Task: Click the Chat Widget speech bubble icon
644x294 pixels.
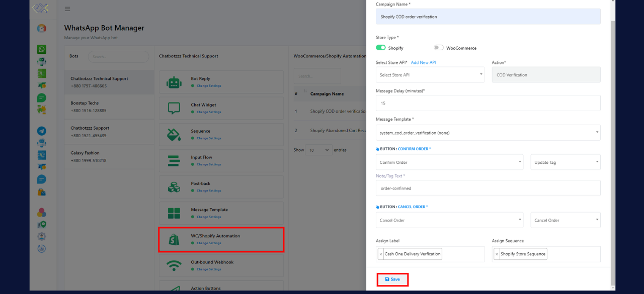Action: (x=174, y=109)
